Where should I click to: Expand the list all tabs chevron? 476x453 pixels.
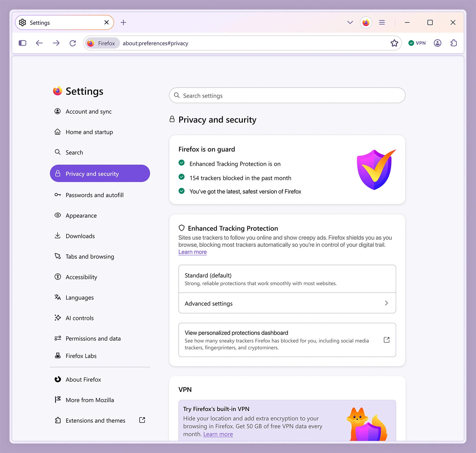coord(350,22)
